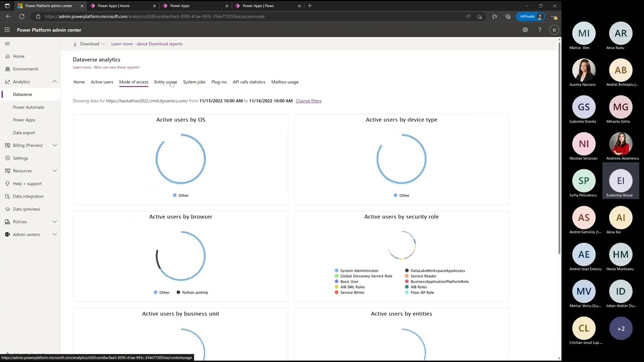Image resolution: width=644 pixels, height=362 pixels.
Task: Switch to the Entity usage tab
Action: pos(166,82)
